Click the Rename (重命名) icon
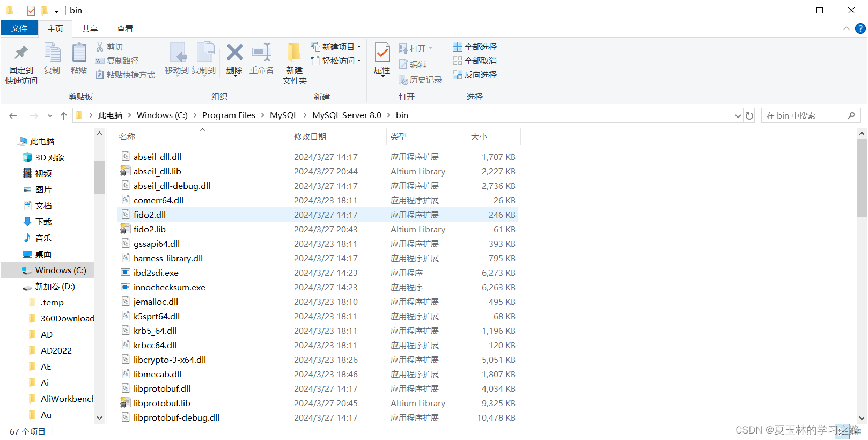The image size is (868, 440). tap(262, 53)
